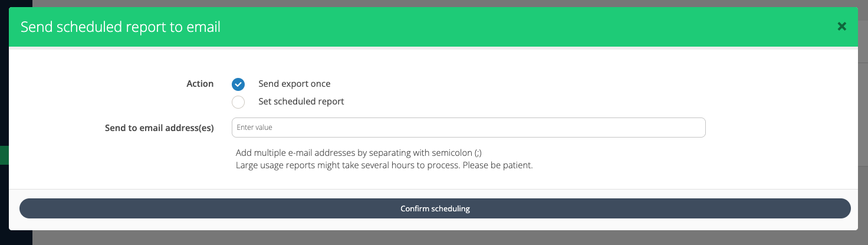868x245 pixels.
Task: Click the "Set scheduled report" label text
Action: 301,102
